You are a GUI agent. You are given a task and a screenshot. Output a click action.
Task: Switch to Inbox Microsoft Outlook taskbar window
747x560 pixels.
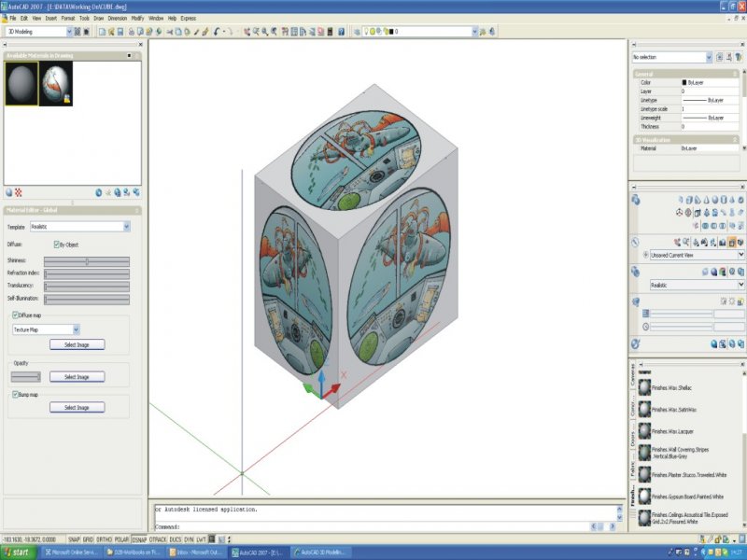(x=197, y=553)
